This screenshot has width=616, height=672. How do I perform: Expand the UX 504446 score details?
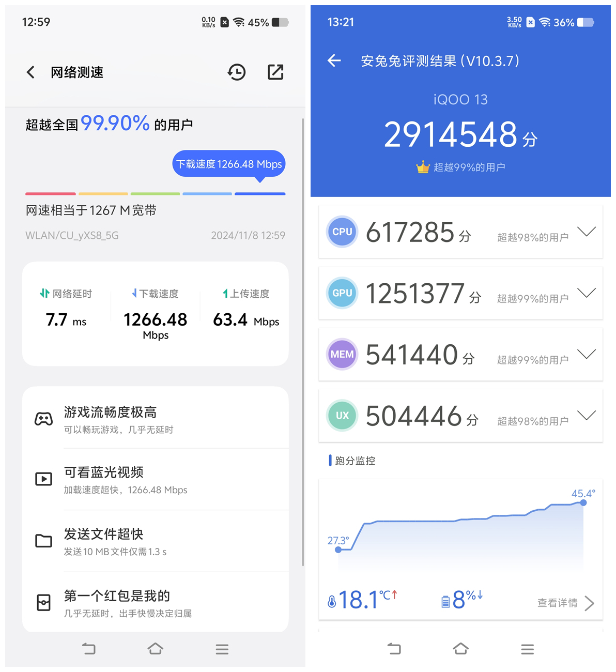[x=587, y=416]
